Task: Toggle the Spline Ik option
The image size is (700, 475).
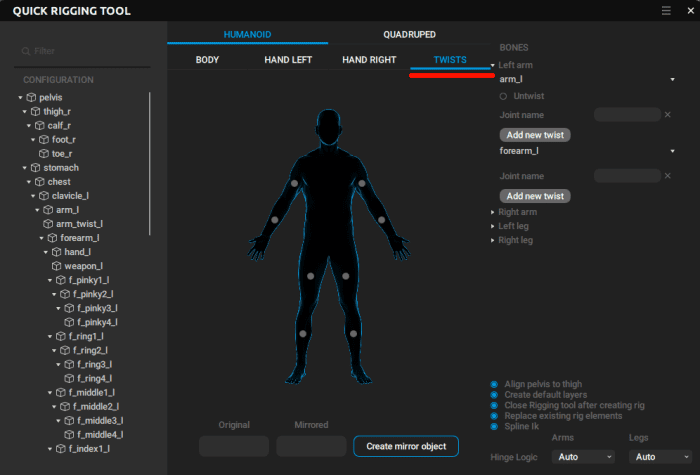Action: coord(494,426)
